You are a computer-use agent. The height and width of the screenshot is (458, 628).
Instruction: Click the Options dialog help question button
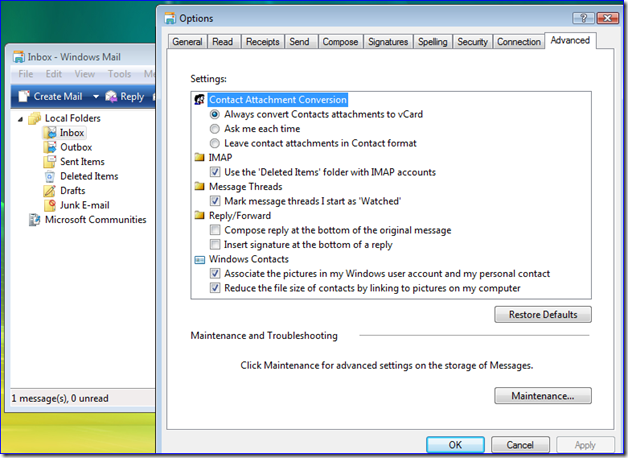(x=583, y=18)
